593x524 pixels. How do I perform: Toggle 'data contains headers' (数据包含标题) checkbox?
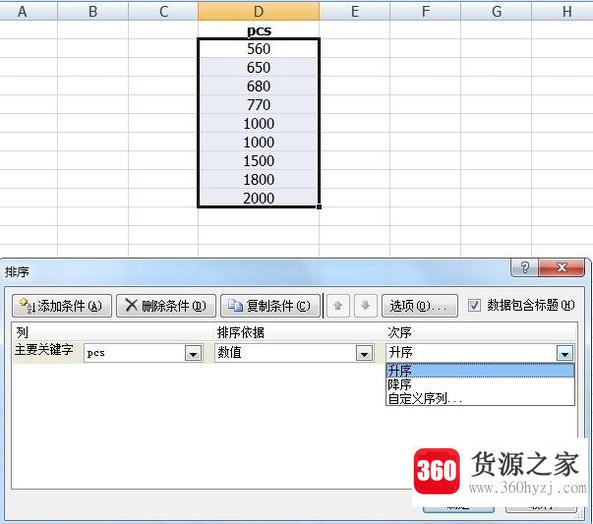pos(474,305)
